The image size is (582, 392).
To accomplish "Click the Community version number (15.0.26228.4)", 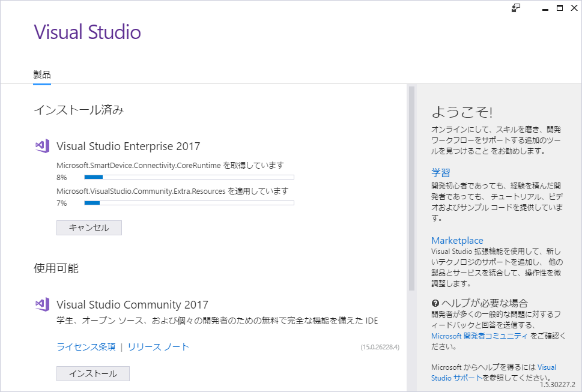I will click(x=380, y=347).
